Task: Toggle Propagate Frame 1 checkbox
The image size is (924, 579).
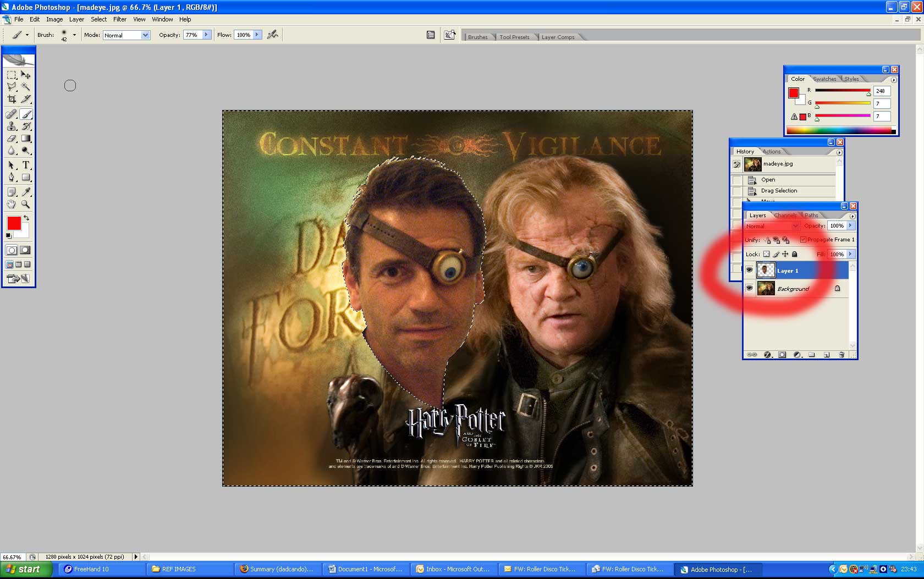Action: [803, 240]
